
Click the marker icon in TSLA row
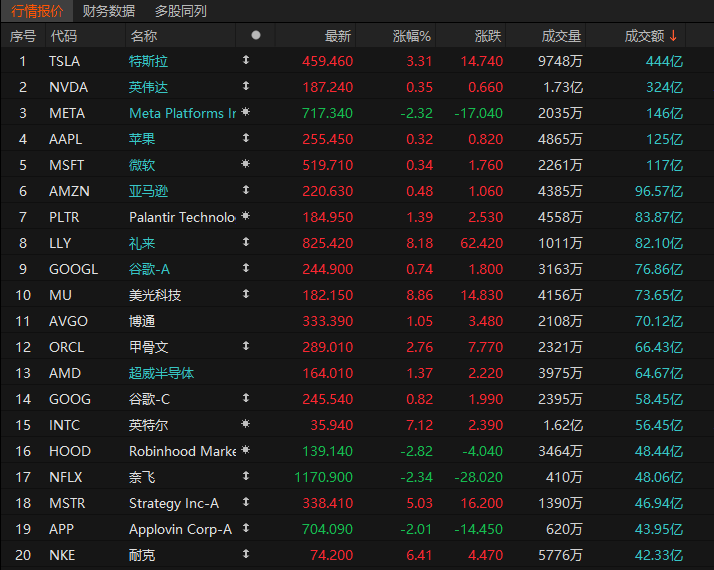[246, 60]
